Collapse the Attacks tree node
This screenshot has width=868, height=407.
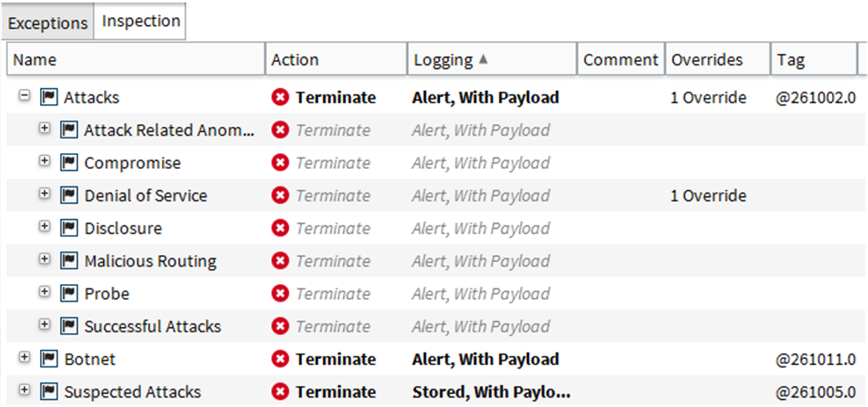(x=24, y=96)
